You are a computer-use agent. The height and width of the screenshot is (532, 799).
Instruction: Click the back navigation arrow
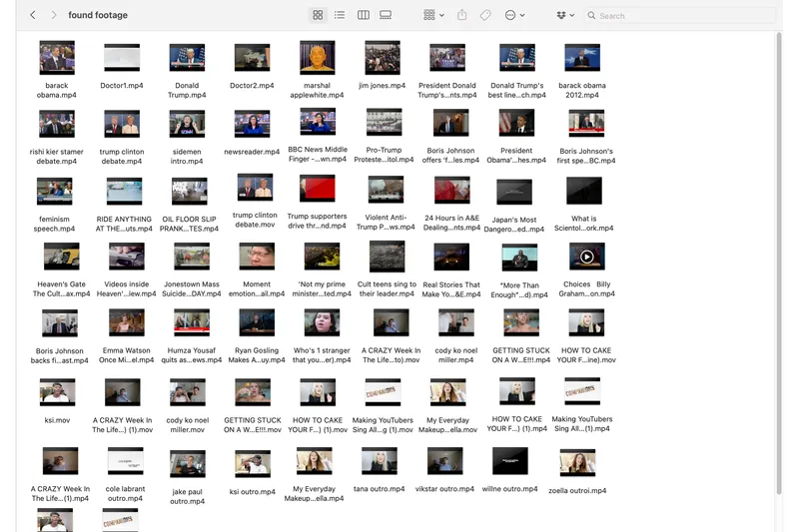[33, 15]
